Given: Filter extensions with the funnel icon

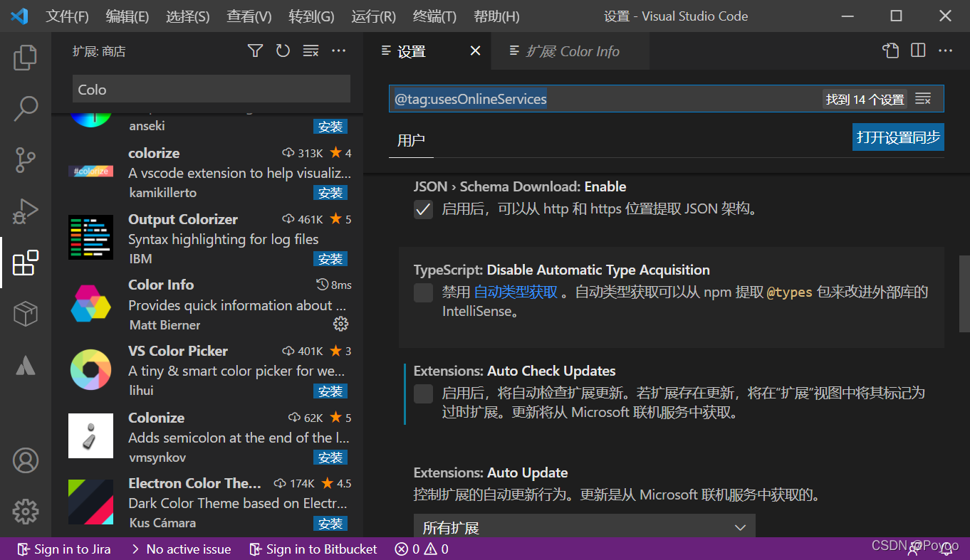Looking at the screenshot, I should click(x=256, y=51).
